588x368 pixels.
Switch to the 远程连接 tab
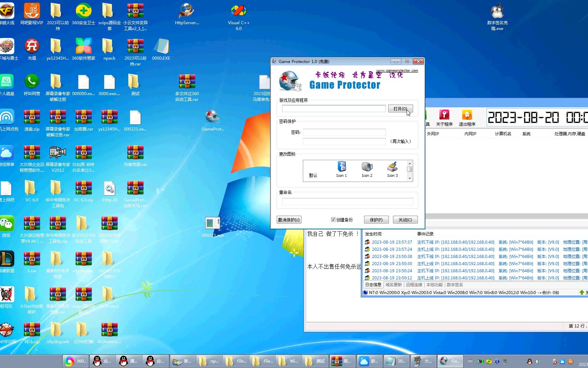414,285
